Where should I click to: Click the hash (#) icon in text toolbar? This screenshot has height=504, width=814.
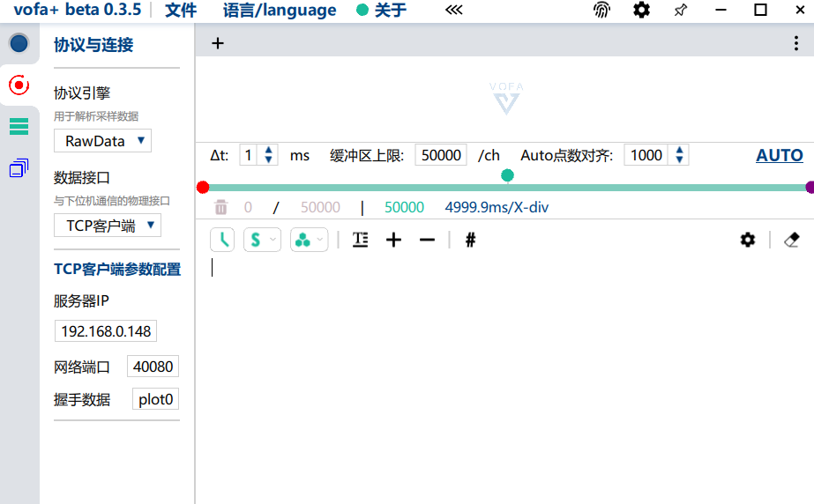click(x=470, y=240)
